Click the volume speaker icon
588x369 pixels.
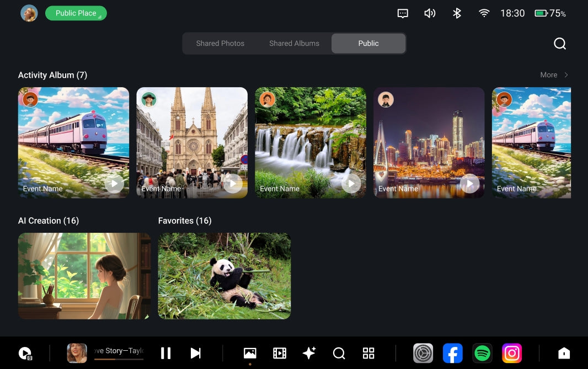pos(430,13)
